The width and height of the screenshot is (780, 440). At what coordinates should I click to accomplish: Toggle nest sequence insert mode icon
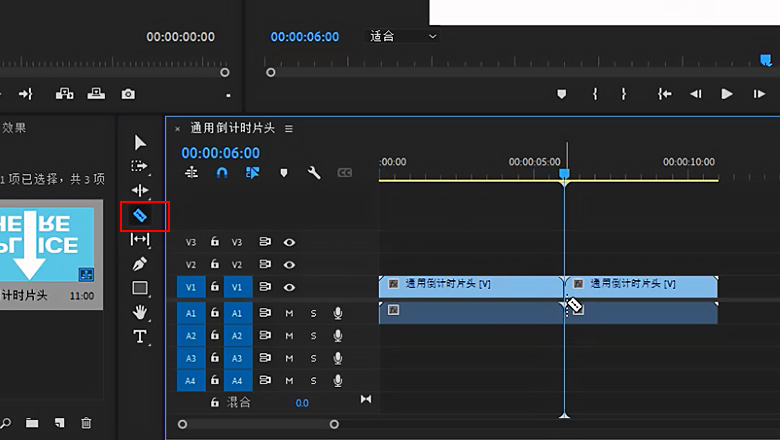pyautogui.click(x=192, y=173)
